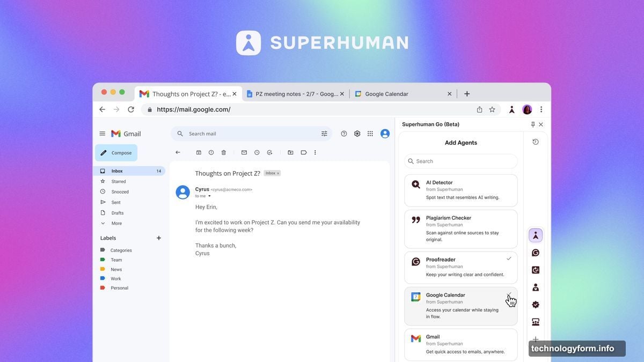The width and height of the screenshot is (644, 362).
Task: Select the Thoughts on Project Z browser tab
Action: [188, 94]
